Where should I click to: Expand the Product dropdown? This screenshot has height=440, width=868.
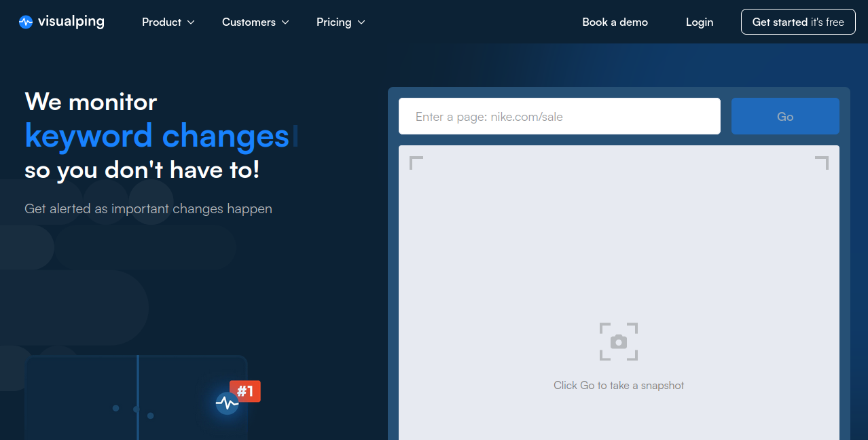[168, 22]
